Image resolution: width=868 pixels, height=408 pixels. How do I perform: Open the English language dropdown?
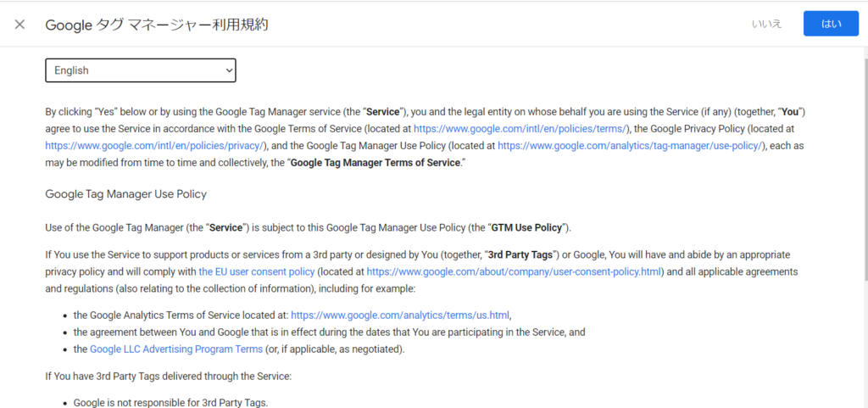click(x=141, y=70)
